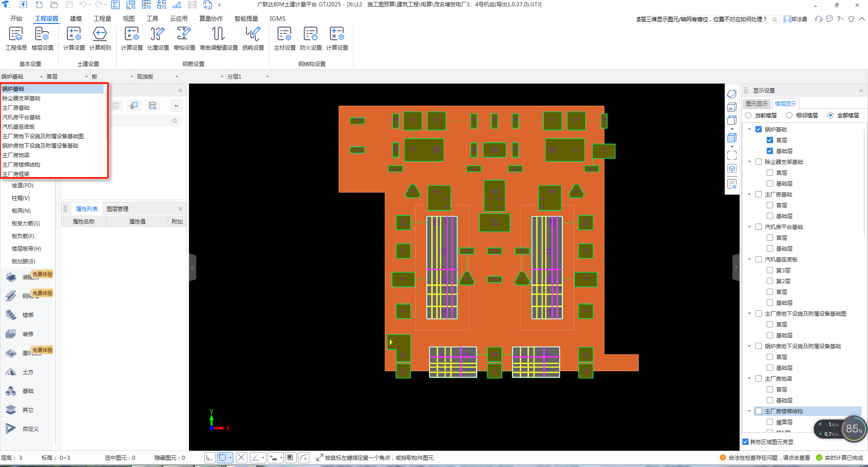The width and height of the screenshot is (868, 467).
Task: Collapse the 主厂房地梁 tree node
Action: pyautogui.click(x=749, y=378)
